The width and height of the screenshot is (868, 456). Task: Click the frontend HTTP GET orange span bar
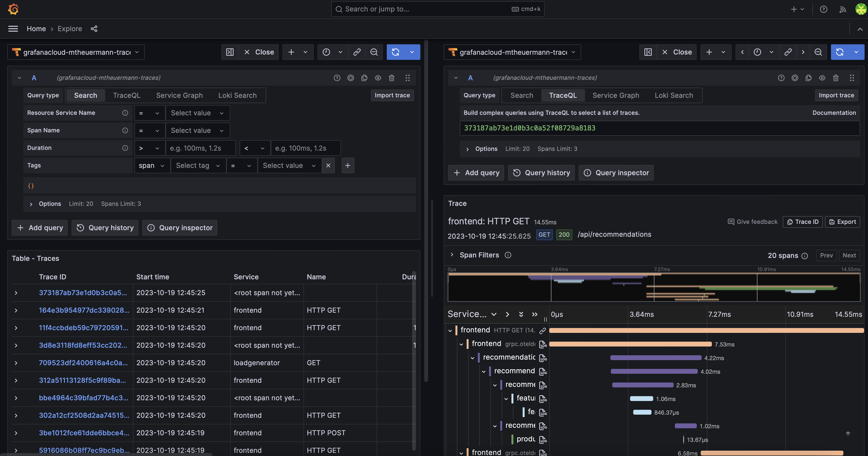tap(707, 330)
